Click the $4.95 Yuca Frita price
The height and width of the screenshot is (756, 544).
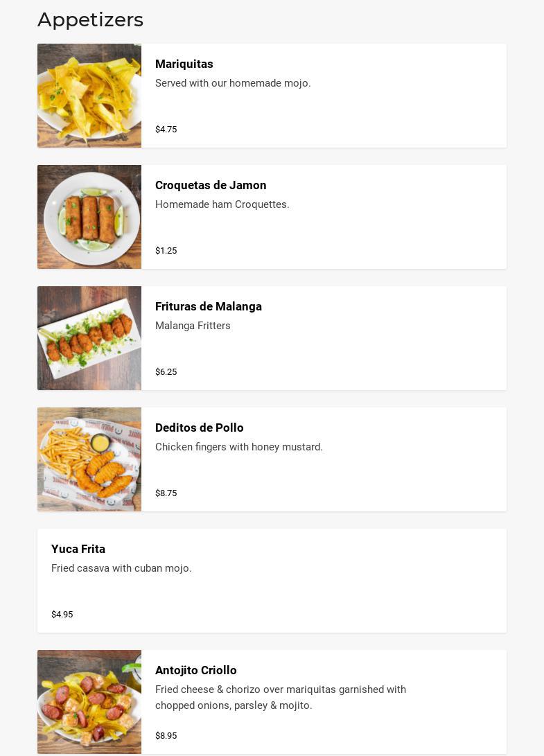[62, 615]
